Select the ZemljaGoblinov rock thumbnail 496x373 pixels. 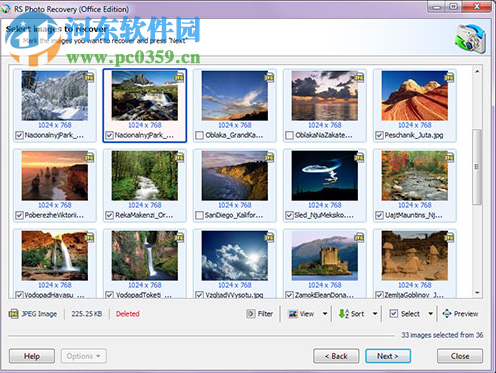click(415, 256)
